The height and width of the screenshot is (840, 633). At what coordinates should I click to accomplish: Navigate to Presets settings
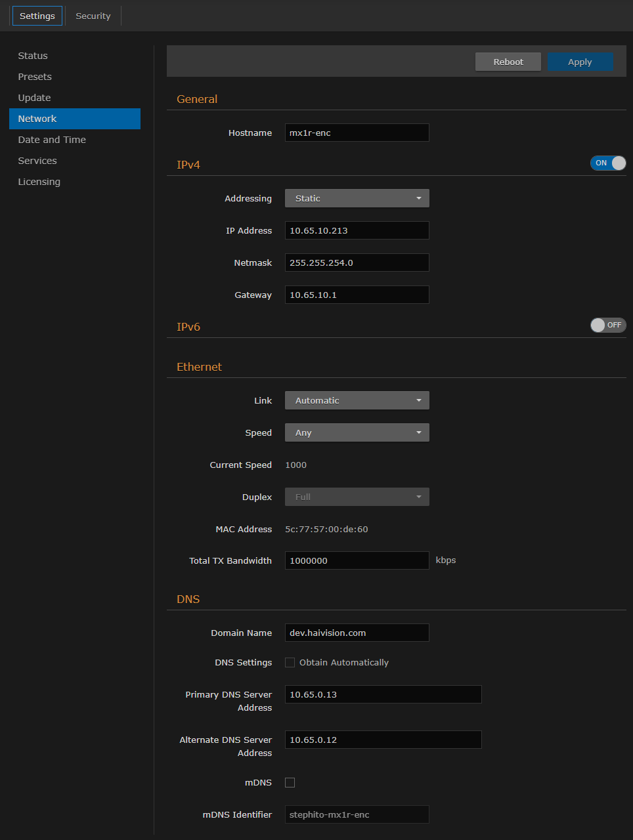coord(34,77)
